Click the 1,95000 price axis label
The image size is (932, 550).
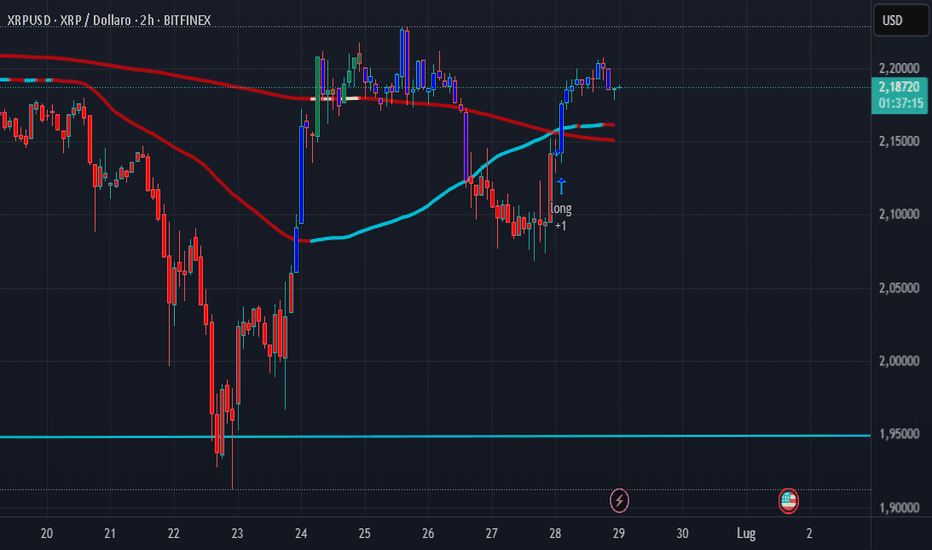pos(899,435)
